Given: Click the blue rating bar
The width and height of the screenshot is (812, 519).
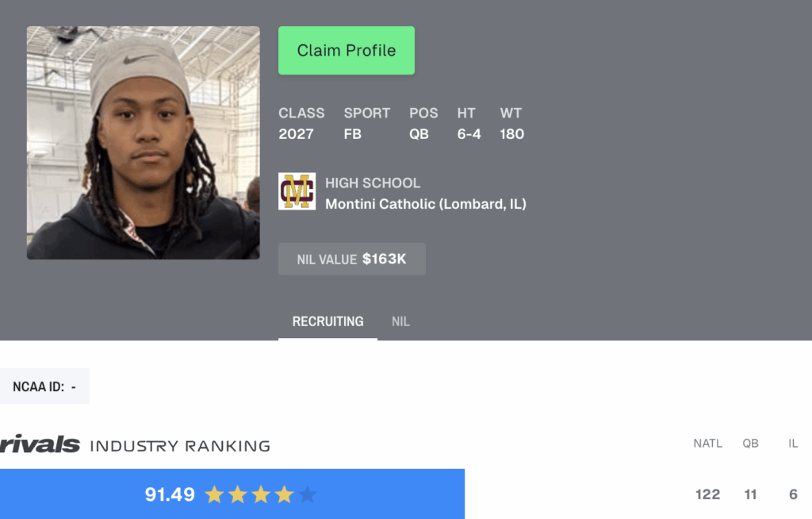Looking at the screenshot, I should [x=232, y=494].
